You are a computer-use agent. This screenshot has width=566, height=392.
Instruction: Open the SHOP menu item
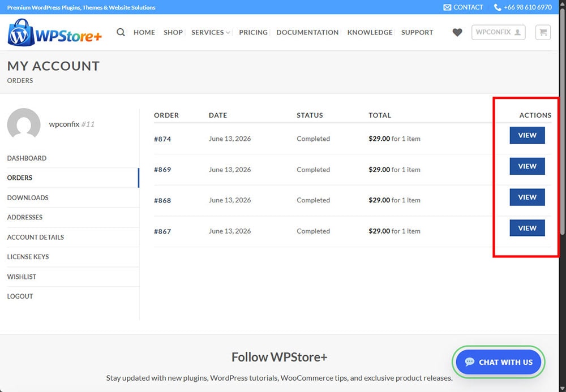[173, 32]
